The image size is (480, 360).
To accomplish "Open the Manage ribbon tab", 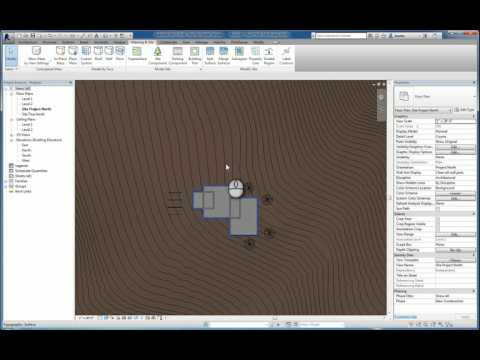I will (x=201, y=42).
